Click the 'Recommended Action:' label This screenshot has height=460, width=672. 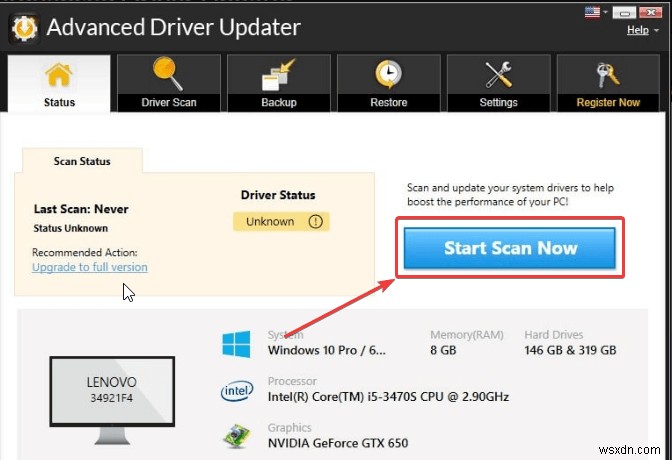[x=85, y=253]
